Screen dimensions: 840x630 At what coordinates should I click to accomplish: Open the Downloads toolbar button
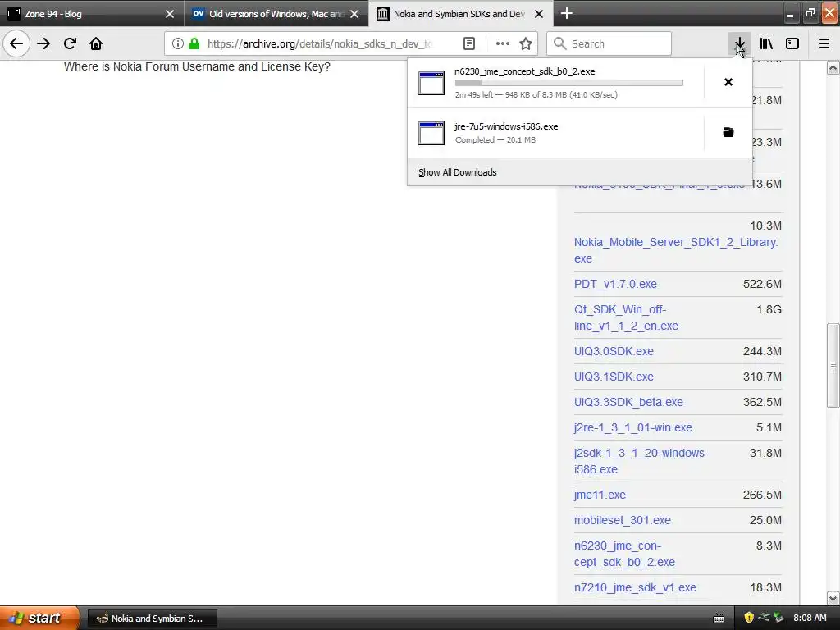click(739, 43)
